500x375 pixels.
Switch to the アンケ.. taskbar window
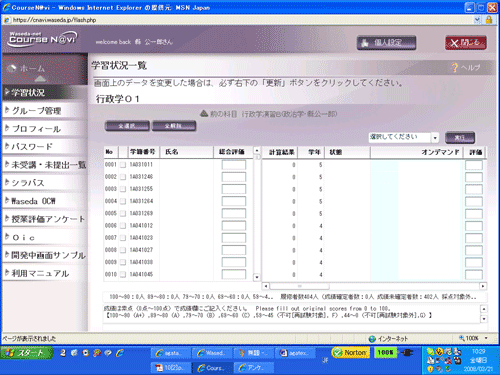point(253,368)
